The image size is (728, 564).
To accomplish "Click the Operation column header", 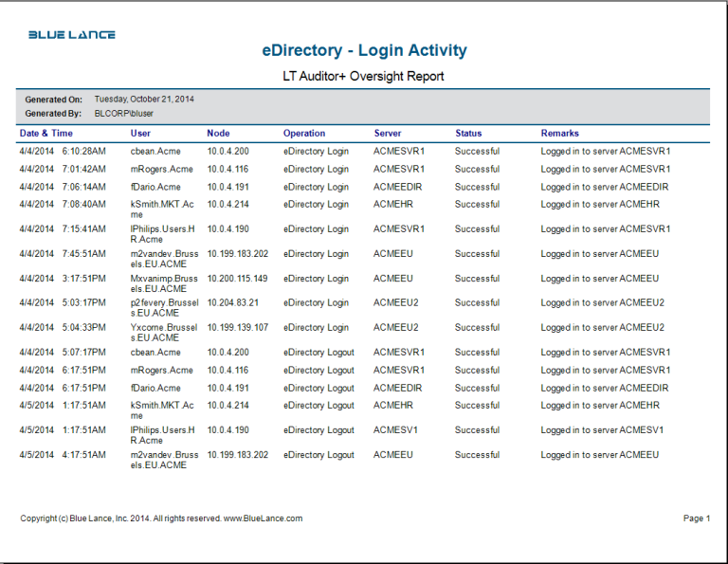I will tap(303, 134).
